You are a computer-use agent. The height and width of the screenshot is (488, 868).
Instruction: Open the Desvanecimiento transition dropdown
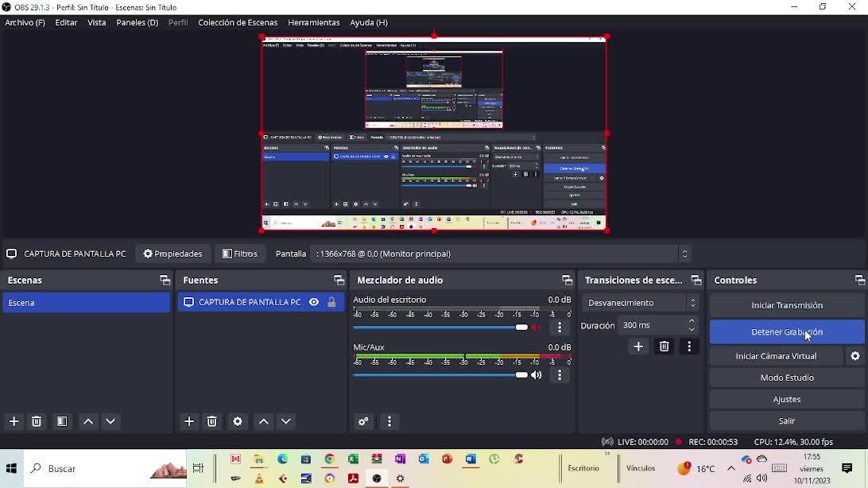pos(641,303)
